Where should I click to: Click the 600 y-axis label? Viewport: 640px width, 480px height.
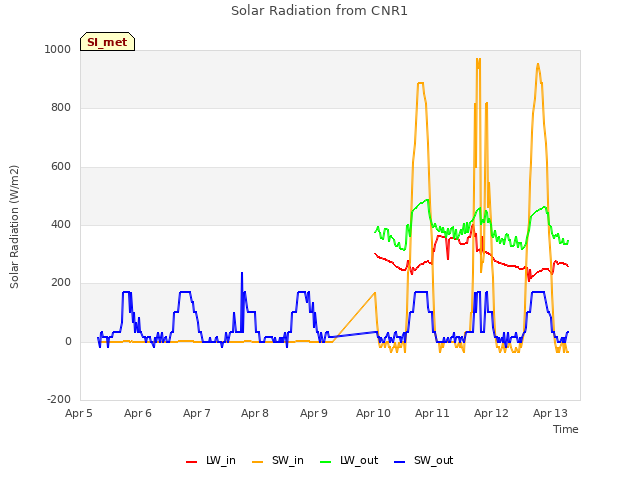(61, 166)
